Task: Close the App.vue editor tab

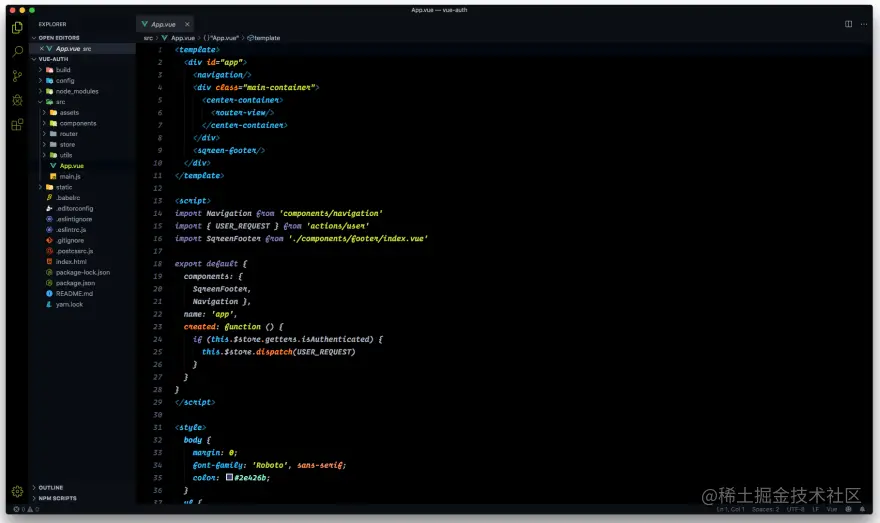Action: [x=188, y=23]
